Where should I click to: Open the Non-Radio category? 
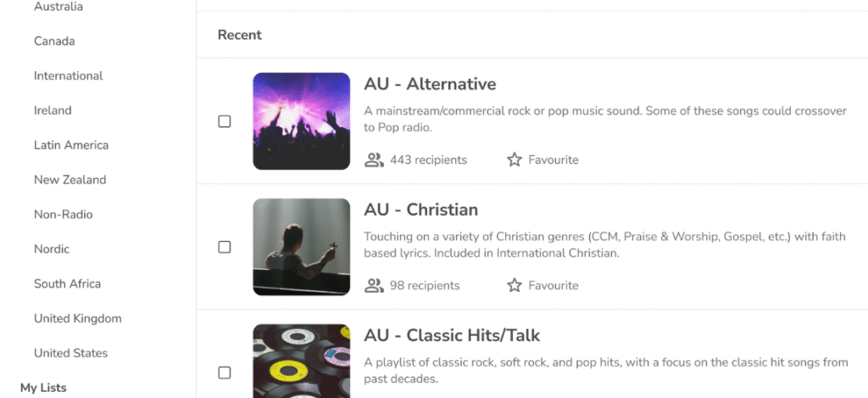tap(64, 215)
